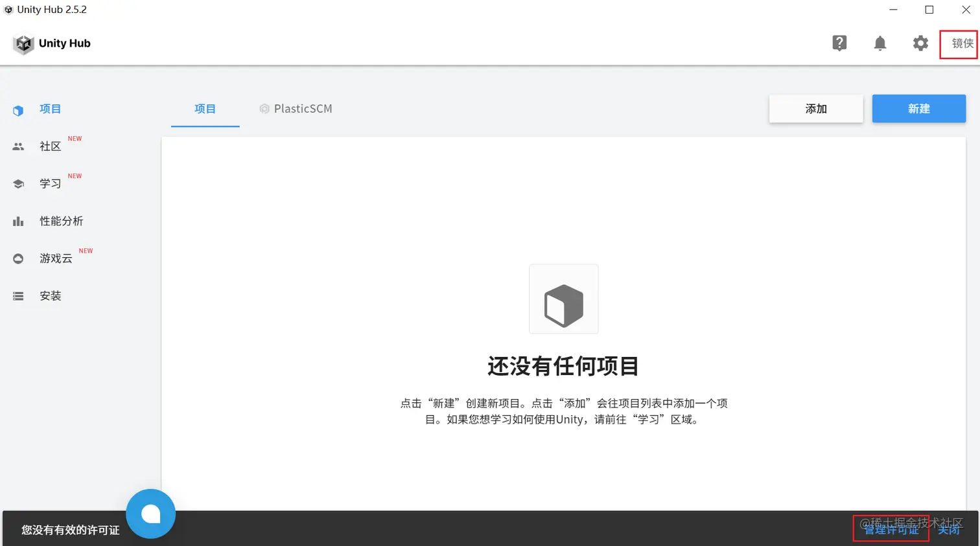Click the 还没有任何项目 heading
Viewport: 980px width, 546px height.
[563, 367]
